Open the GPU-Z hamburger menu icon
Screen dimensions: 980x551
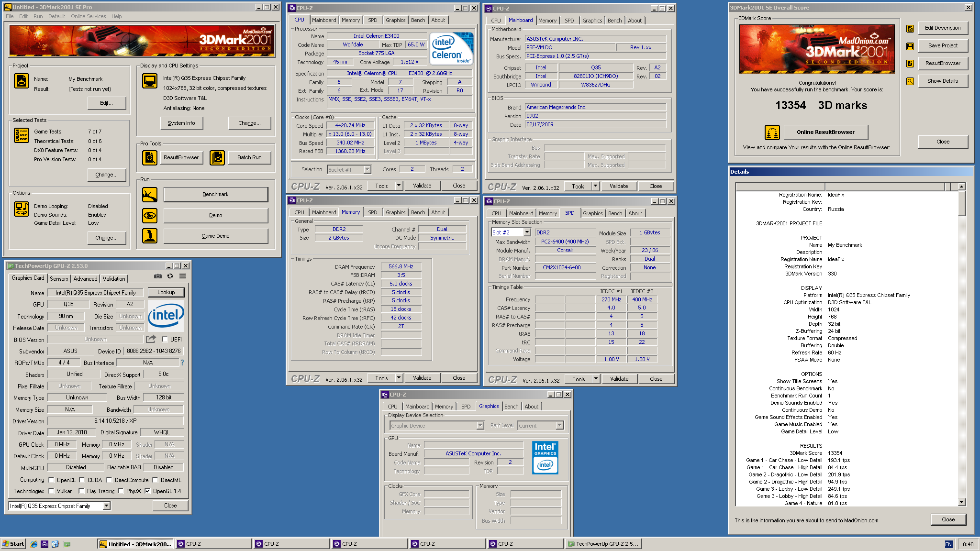pyautogui.click(x=183, y=276)
